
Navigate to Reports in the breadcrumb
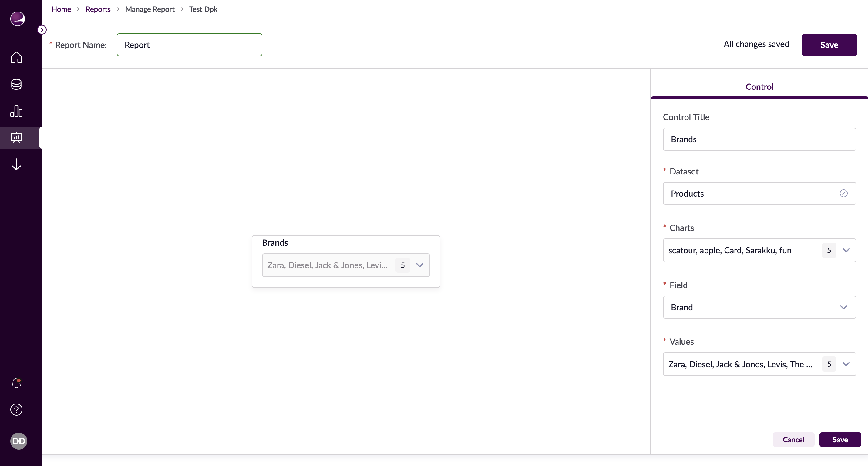pos(98,9)
